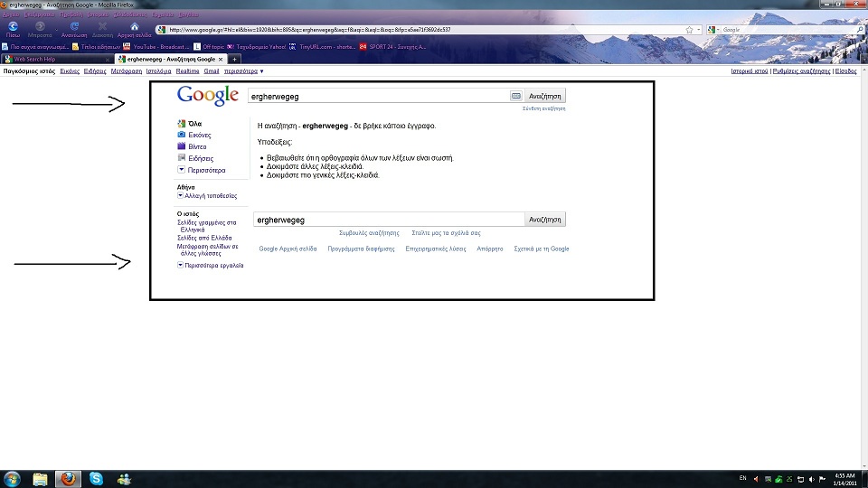Open the Windows Start menu
The height and width of the screenshot is (488, 868).
12,479
